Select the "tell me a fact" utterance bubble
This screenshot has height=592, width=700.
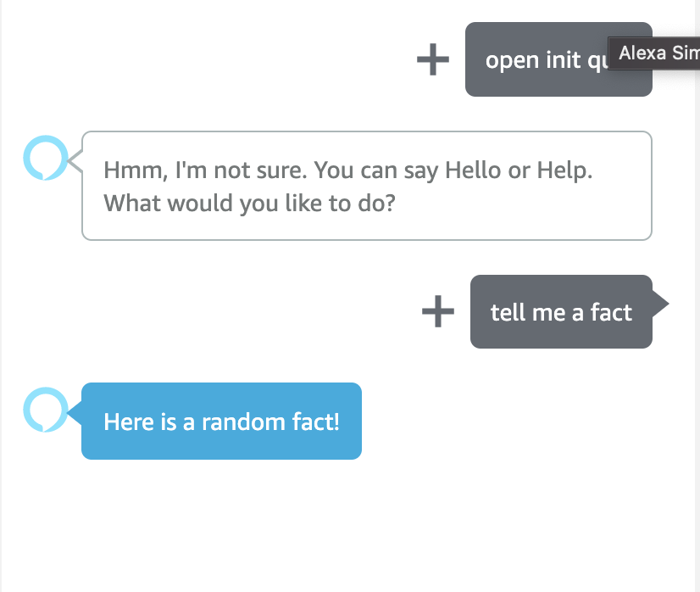(x=561, y=312)
